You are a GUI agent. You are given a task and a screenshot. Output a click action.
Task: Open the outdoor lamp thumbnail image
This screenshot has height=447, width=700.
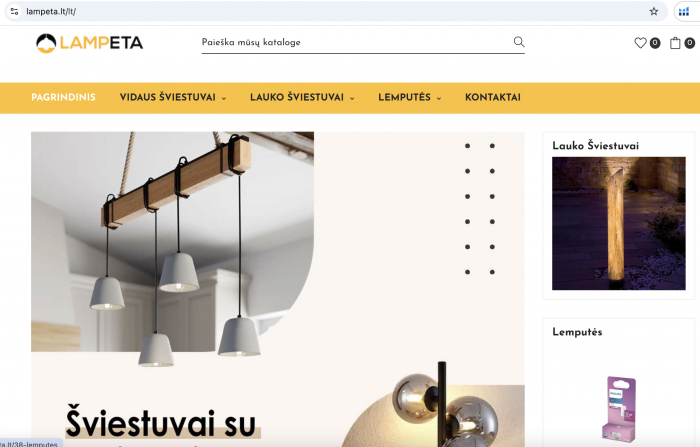click(619, 223)
